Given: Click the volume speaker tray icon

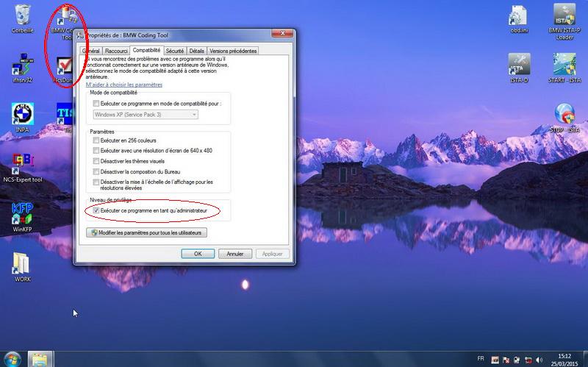Looking at the screenshot, I should click(539, 360).
